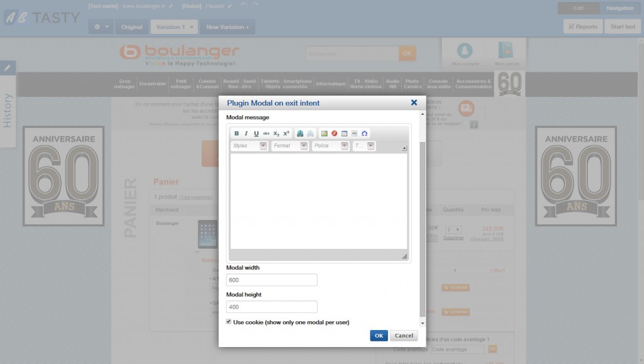Open Informatique menu
The width and height of the screenshot is (644, 364).
(331, 84)
